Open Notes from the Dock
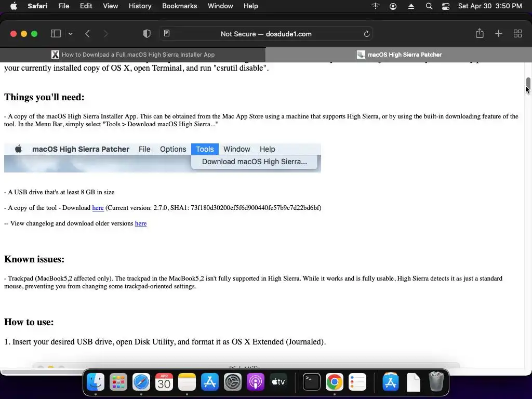 click(x=187, y=382)
